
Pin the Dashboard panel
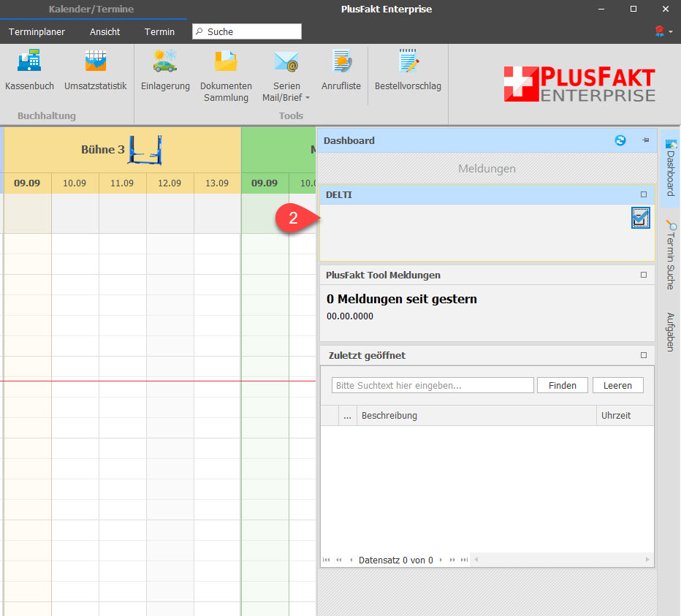[646, 140]
